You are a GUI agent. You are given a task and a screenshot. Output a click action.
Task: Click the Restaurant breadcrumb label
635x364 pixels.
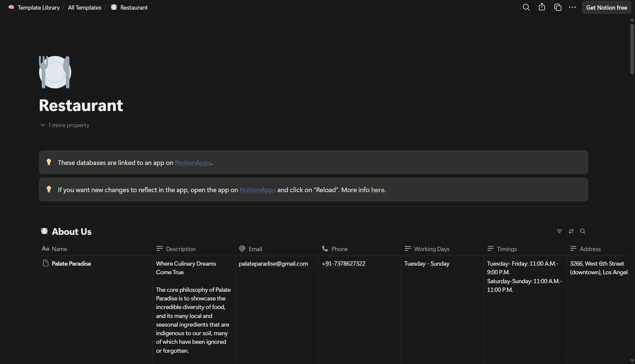(x=134, y=8)
